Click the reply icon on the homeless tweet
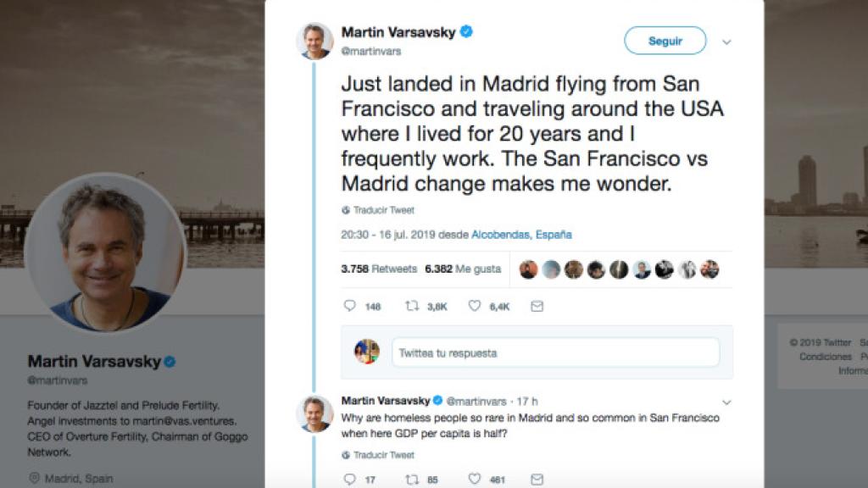Image resolution: width=868 pixels, height=488 pixels. coord(350,478)
